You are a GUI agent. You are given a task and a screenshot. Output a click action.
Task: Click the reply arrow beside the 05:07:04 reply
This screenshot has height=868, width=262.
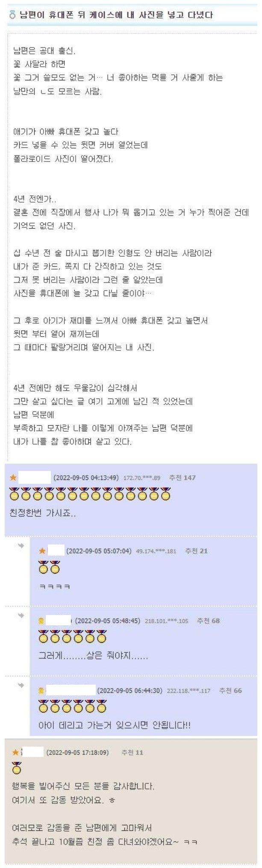coord(21,546)
